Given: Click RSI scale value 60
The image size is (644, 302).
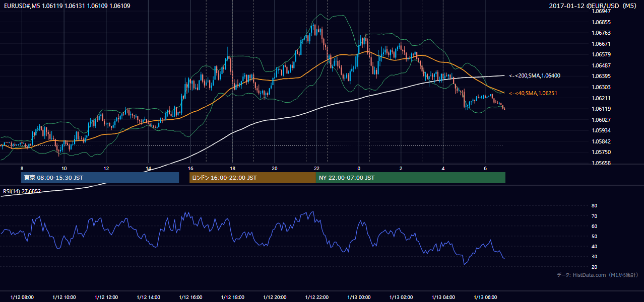Looking at the screenshot, I should [x=594, y=226].
